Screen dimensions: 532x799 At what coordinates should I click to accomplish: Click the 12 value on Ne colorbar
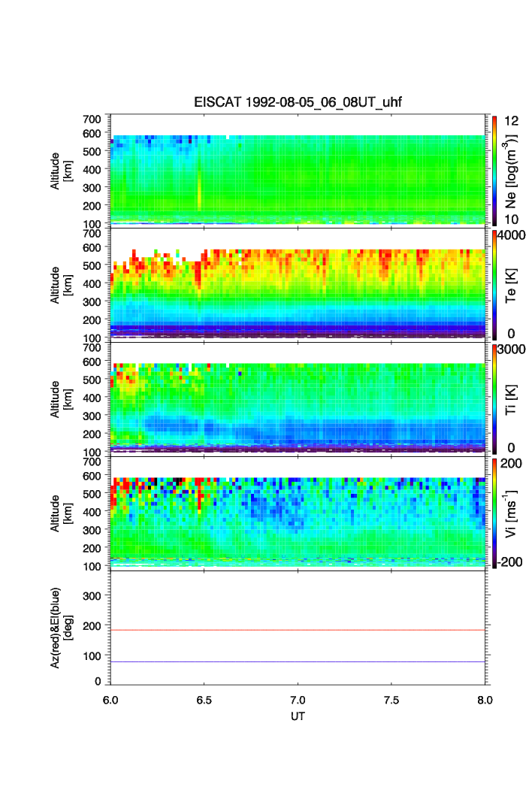[x=511, y=121]
